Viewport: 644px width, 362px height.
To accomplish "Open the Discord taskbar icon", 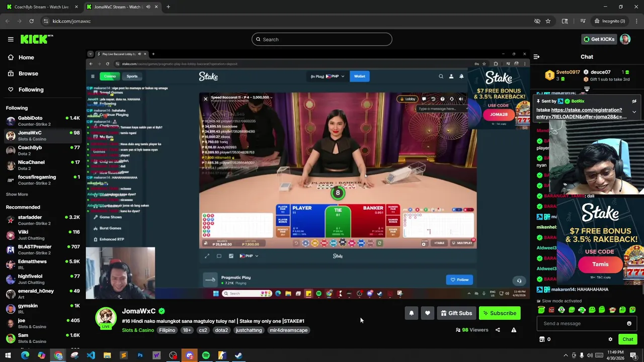I will [189, 356].
